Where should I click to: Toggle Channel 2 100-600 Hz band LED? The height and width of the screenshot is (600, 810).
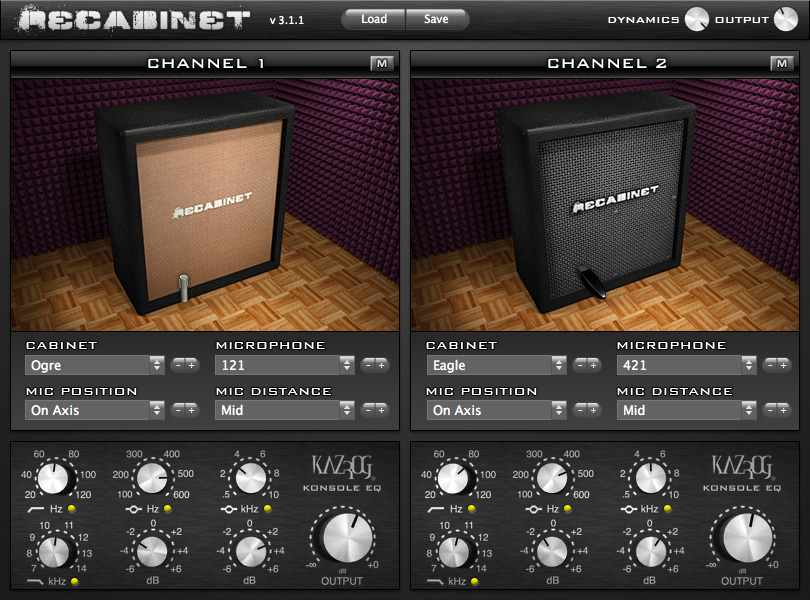(568, 509)
